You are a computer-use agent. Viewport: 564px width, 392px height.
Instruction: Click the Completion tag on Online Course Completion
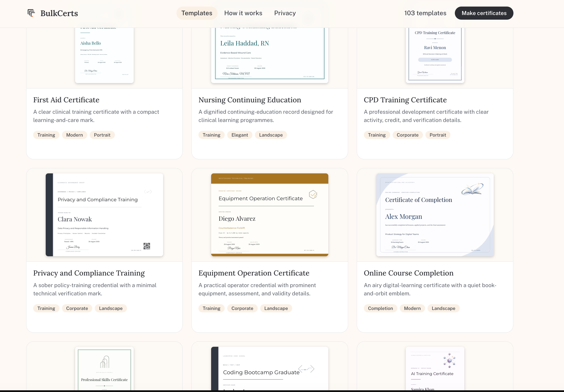(381, 308)
